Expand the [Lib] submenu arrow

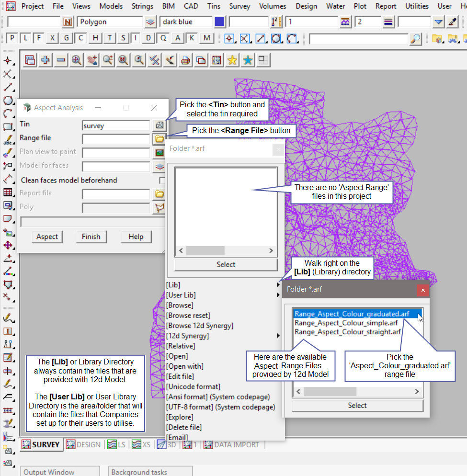point(278,285)
